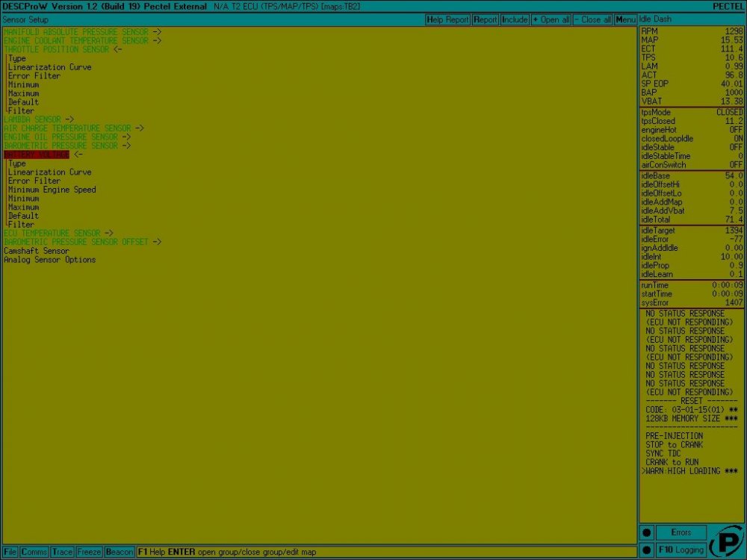Select Linearization Curve under Battery Voltage
The image size is (747, 560).
click(x=49, y=172)
